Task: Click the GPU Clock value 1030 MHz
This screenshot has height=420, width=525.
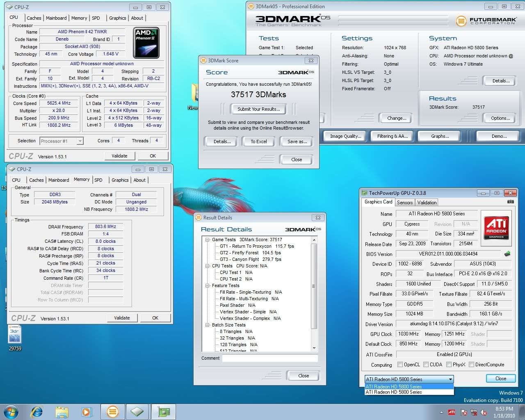Action: point(408,334)
